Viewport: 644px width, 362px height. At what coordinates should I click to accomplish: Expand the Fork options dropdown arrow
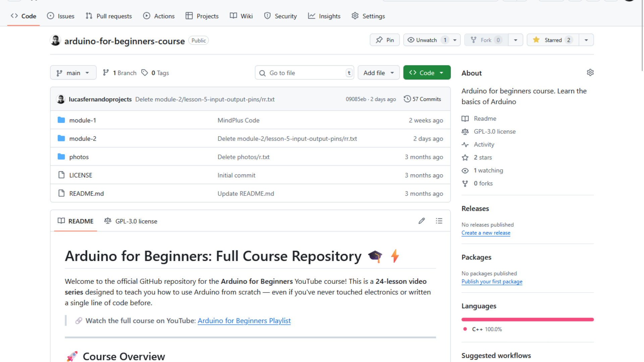pyautogui.click(x=516, y=40)
